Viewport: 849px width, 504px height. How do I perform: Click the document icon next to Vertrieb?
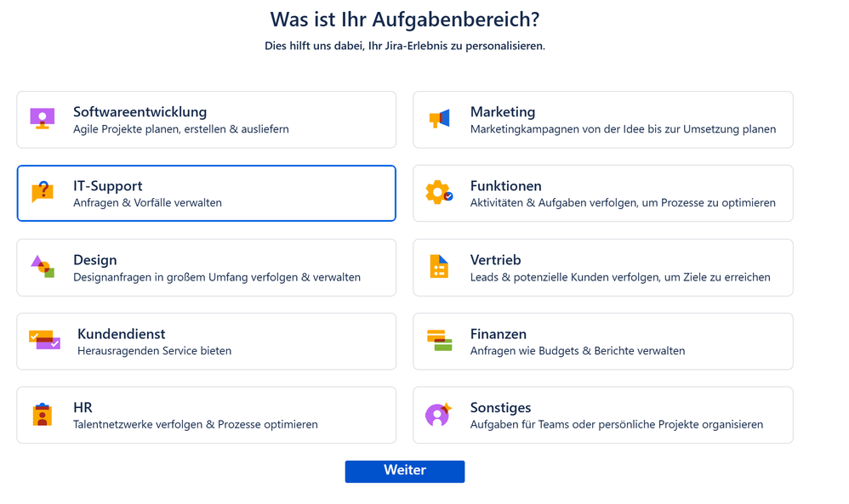(439, 267)
